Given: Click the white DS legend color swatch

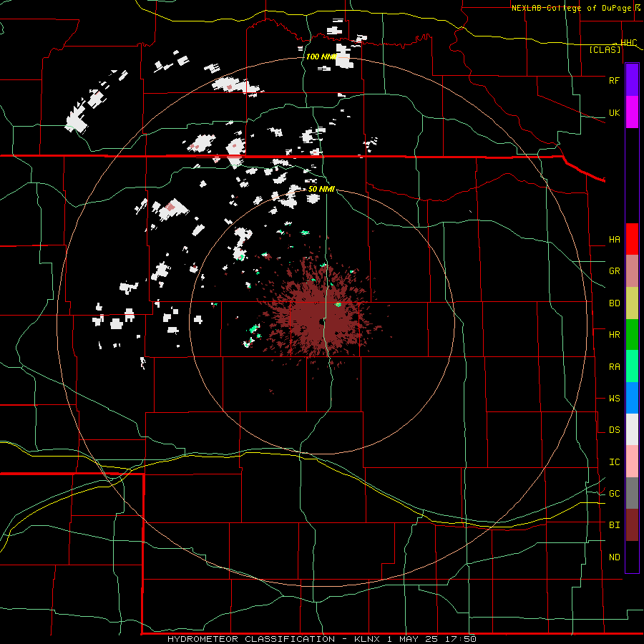Looking at the screenshot, I should click(x=632, y=429).
